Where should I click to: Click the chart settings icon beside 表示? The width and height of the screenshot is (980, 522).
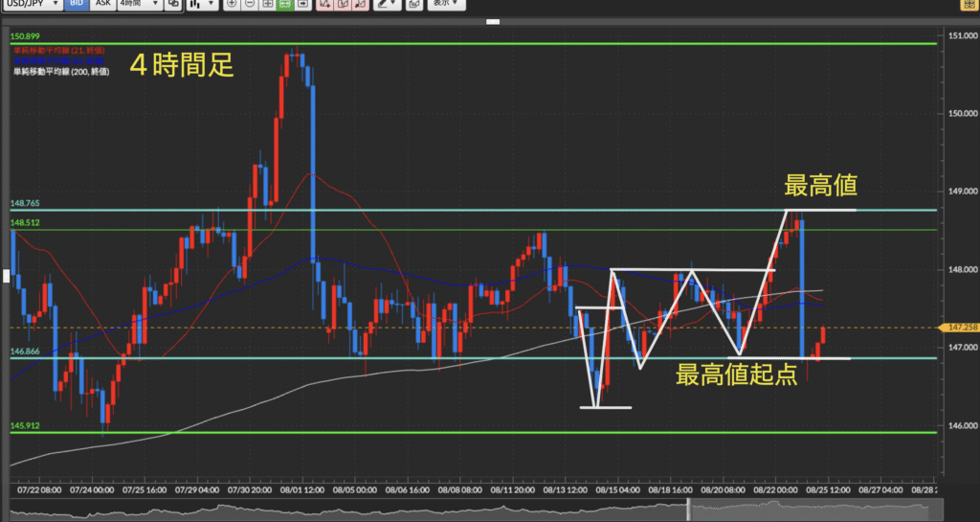click(x=413, y=4)
